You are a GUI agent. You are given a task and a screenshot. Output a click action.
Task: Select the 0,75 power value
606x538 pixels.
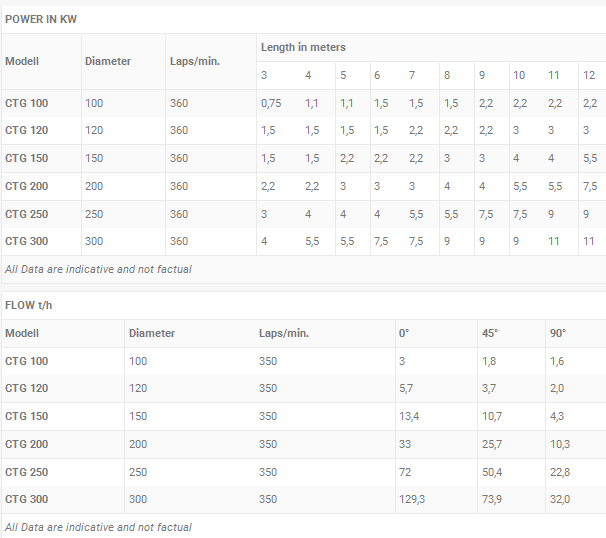pos(272,103)
